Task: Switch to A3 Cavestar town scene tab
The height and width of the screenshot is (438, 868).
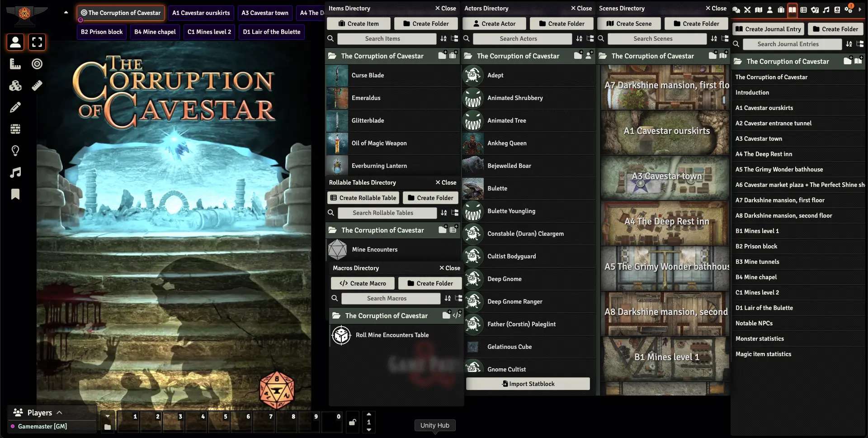Action: [x=265, y=13]
